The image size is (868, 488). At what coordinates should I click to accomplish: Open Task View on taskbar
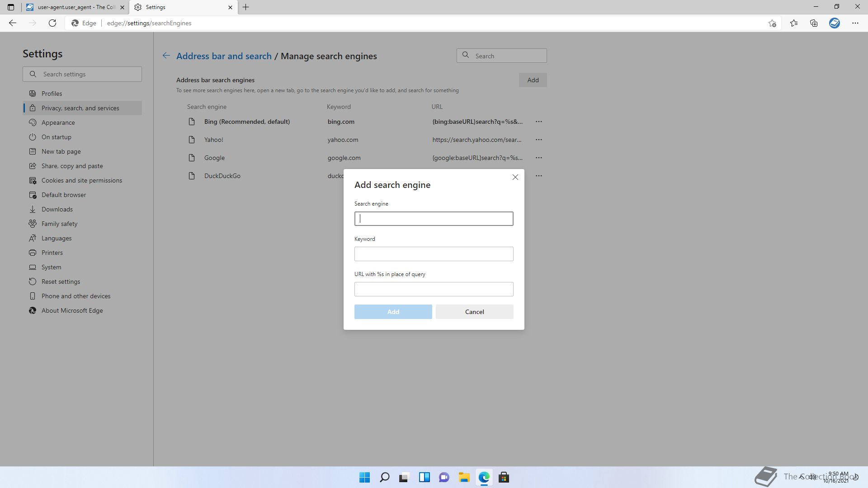point(404,477)
